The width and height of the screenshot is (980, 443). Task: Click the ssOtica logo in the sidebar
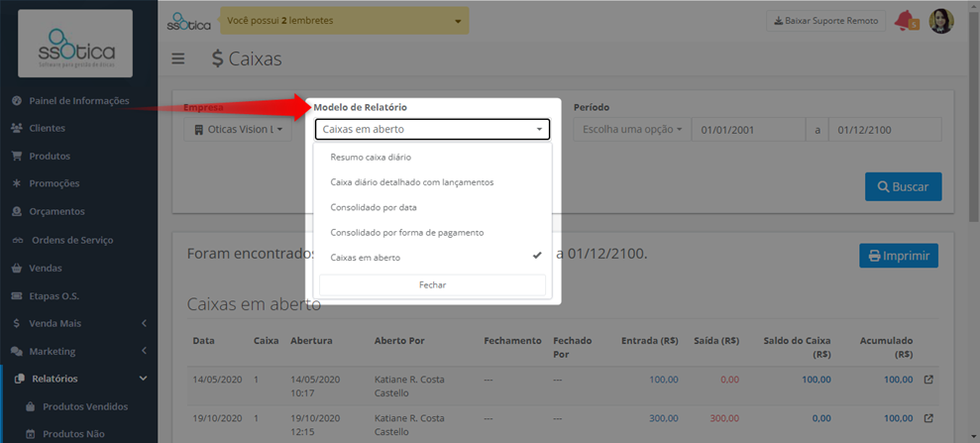75,44
